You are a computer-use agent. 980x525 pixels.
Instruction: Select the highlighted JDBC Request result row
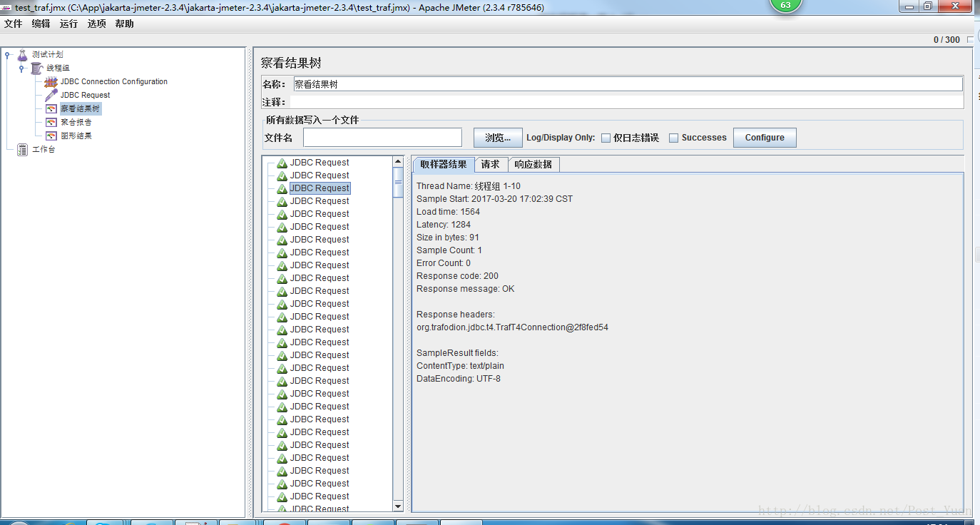pos(320,188)
